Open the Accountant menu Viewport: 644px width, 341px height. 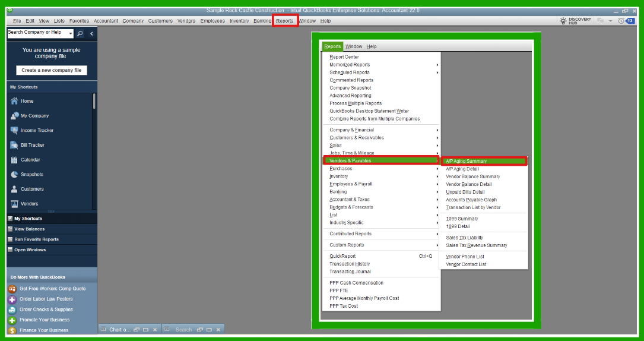[106, 21]
